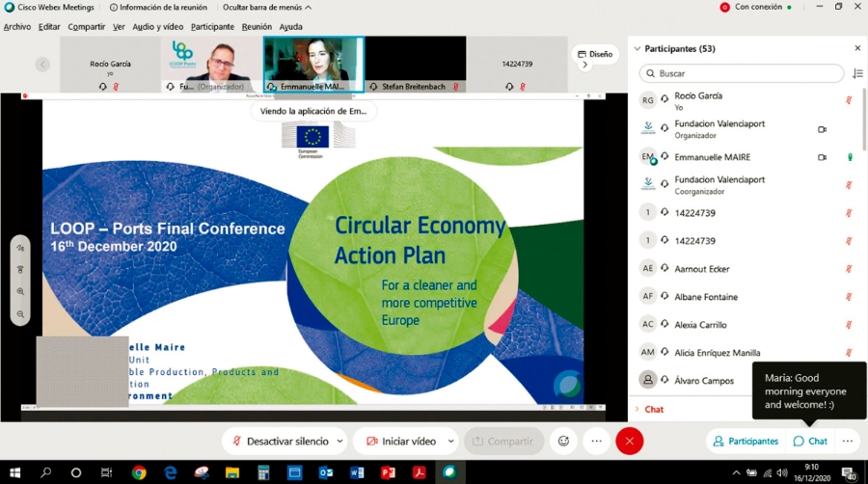Collapse the Participantes (53) section header
The width and height of the screenshot is (868, 484).
[x=675, y=48]
